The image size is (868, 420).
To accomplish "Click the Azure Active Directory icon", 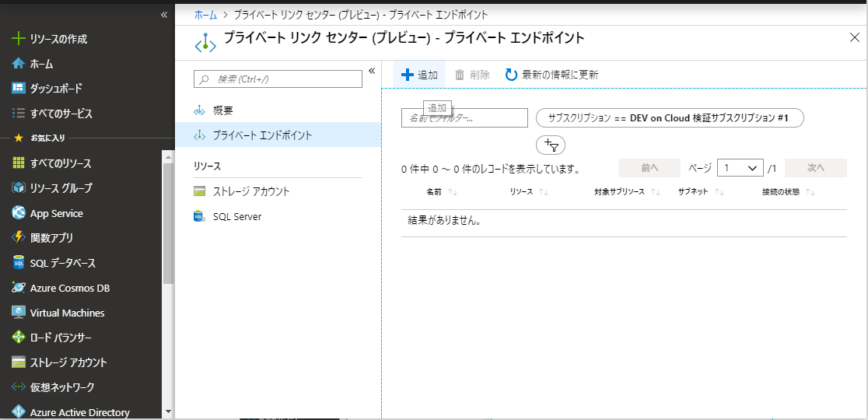I will coord(19,412).
